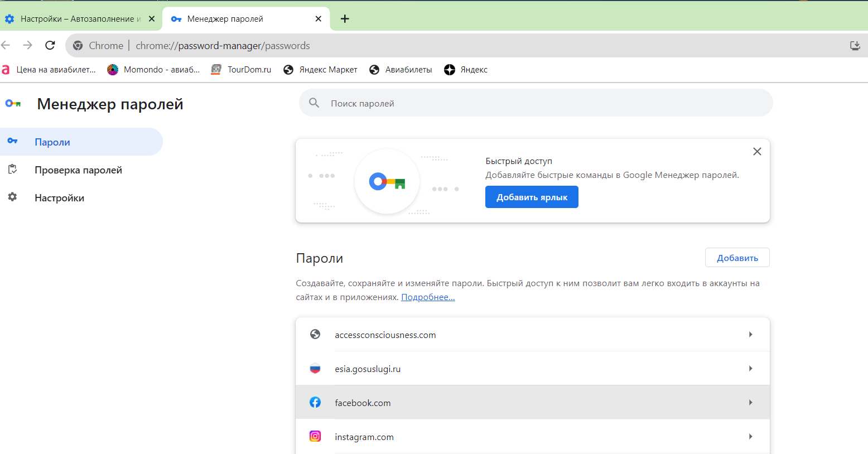The height and width of the screenshot is (454, 868).
Task: Click the Chrome logo in the address bar
Action: 78,46
